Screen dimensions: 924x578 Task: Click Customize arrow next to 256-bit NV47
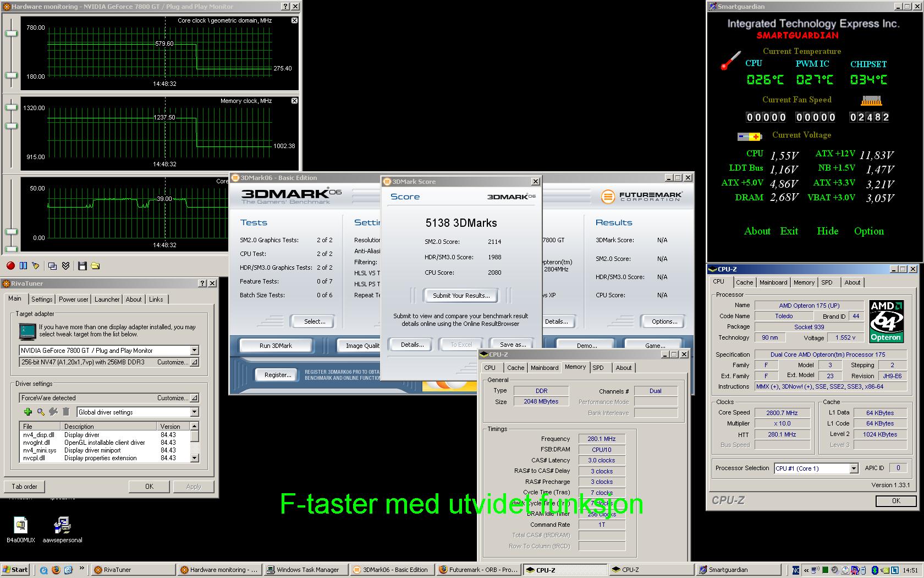pos(194,362)
